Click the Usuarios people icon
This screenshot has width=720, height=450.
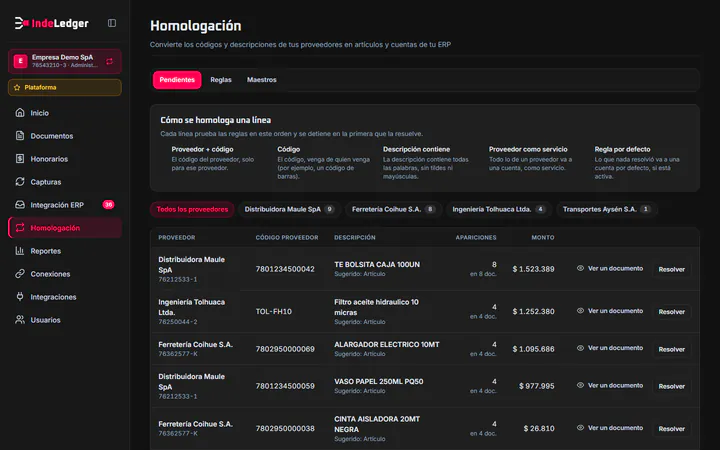20,320
